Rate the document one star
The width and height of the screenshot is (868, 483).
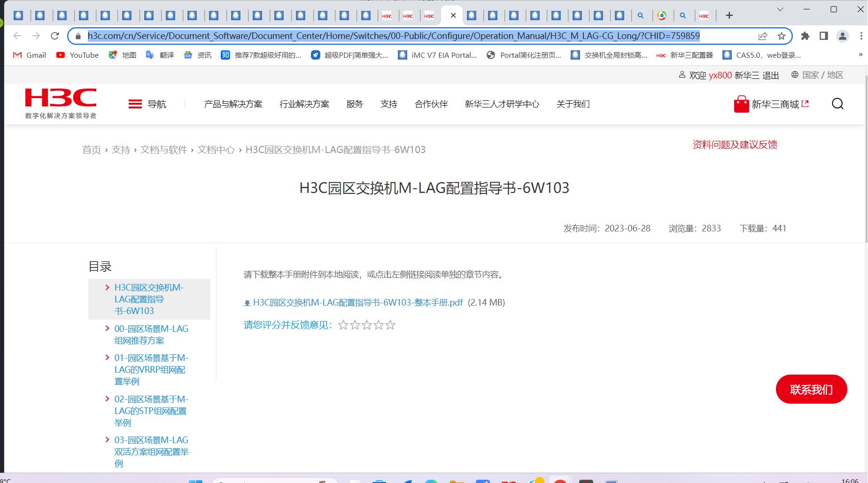tap(343, 325)
